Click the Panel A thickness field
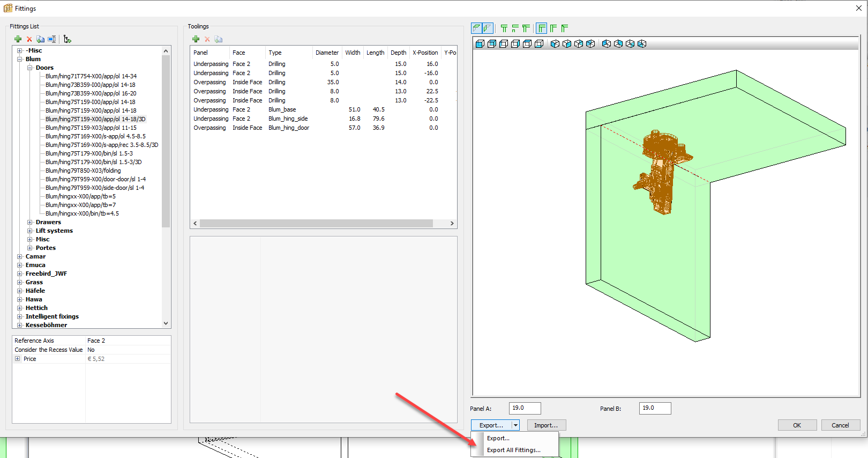868x458 pixels. [525, 408]
